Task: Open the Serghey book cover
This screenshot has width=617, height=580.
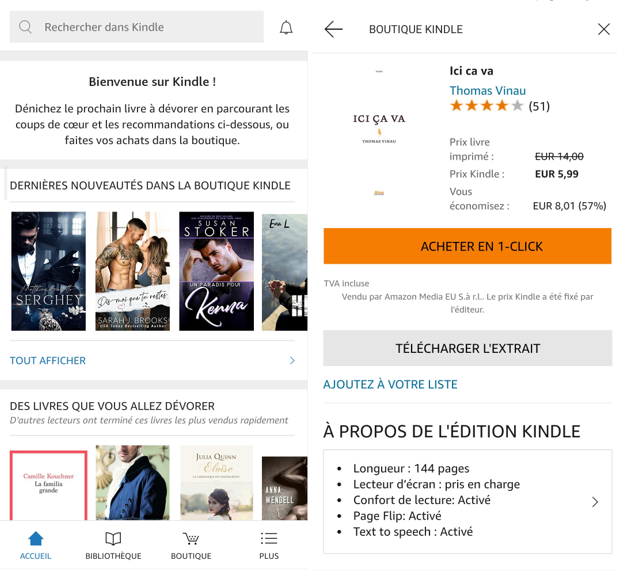Action: [x=48, y=271]
